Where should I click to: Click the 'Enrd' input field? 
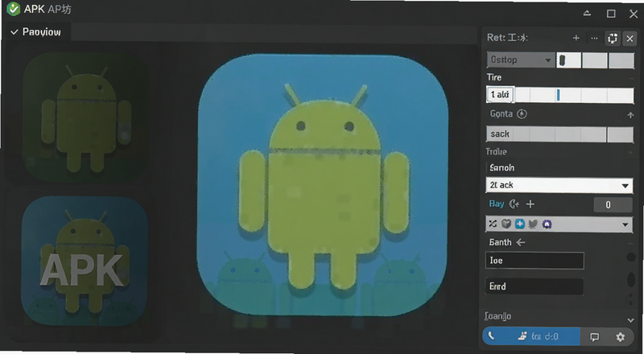point(535,286)
